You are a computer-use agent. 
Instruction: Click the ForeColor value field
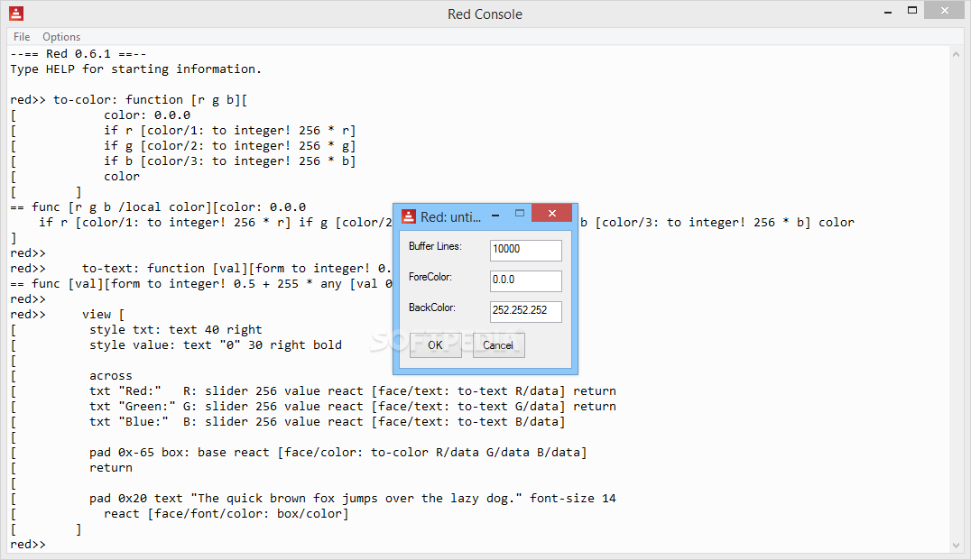526,280
